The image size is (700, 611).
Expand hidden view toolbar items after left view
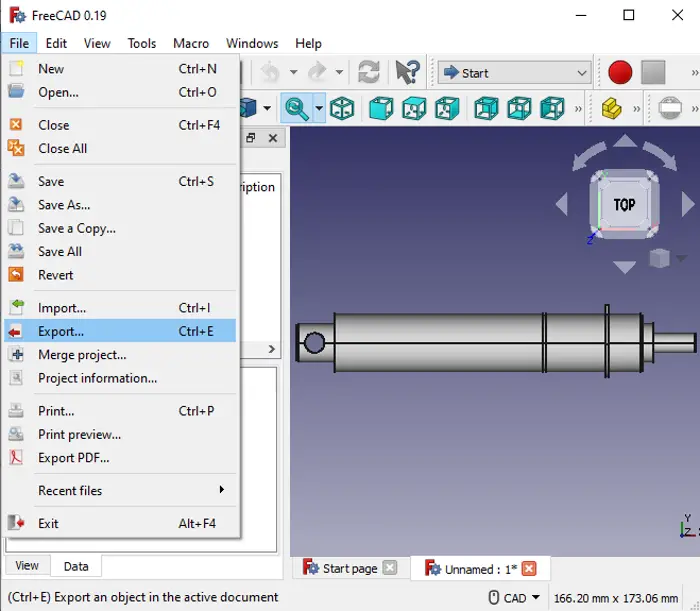(578, 108)
